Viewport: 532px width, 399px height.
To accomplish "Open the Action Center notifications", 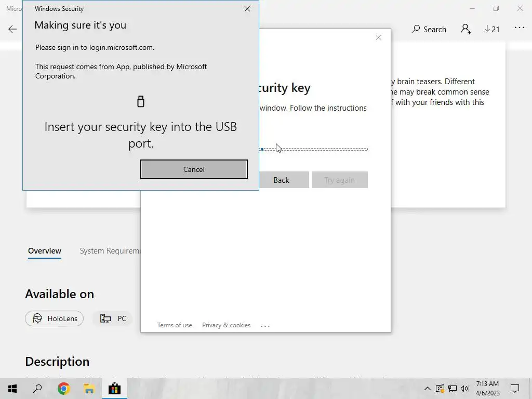I will pyautogui.click(x=515, y=389).
